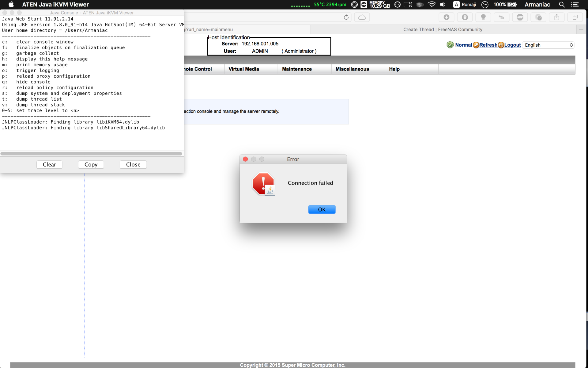Viewport: 588px width, 368px height.
Task: Click the Normal status label
Action: click(x=464, y=45)
